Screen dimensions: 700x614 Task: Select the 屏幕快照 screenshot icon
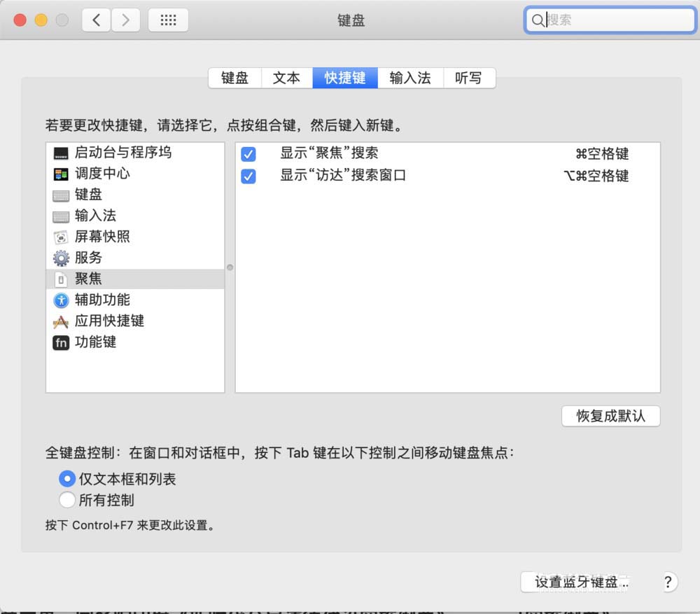61,237
